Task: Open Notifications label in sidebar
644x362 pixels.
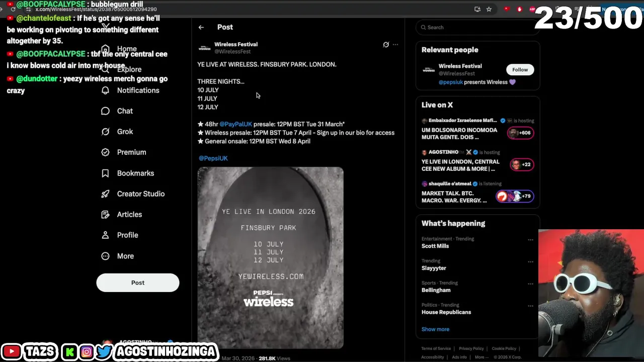Action: pyautogui.click(x=138, y=90)
